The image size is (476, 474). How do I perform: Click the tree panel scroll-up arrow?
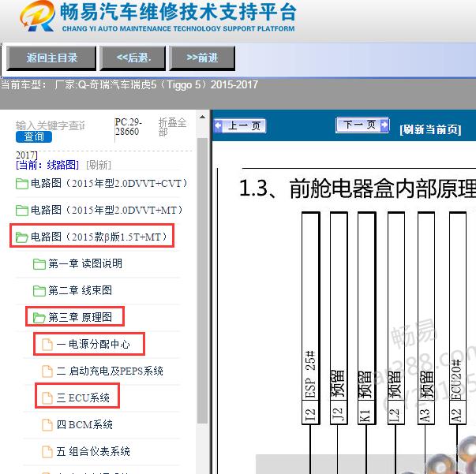point(203,117)
